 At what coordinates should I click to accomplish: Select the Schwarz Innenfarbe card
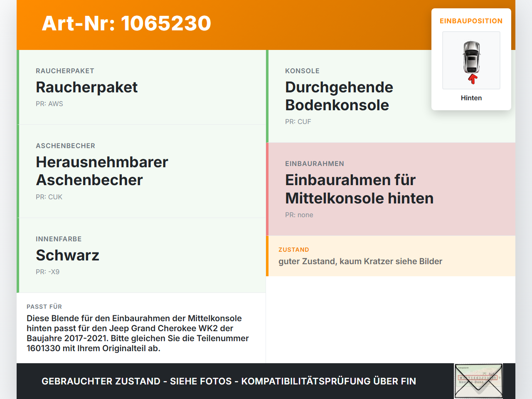[141, 255]
